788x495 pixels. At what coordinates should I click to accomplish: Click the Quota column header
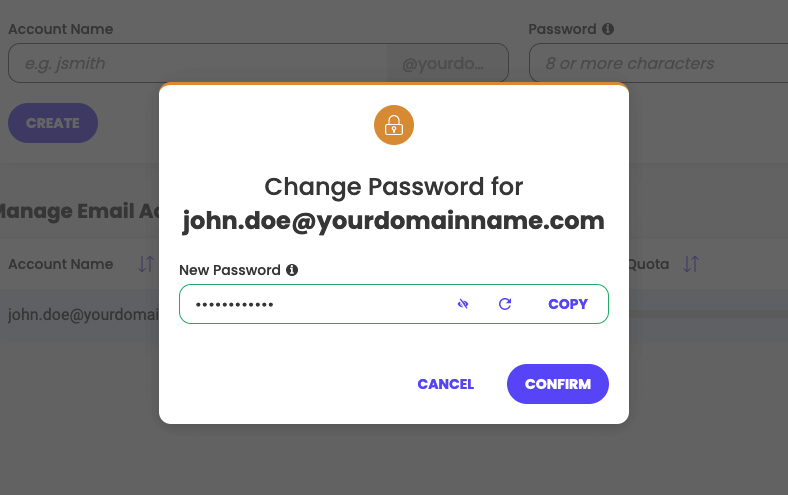(x=649, y=264)
